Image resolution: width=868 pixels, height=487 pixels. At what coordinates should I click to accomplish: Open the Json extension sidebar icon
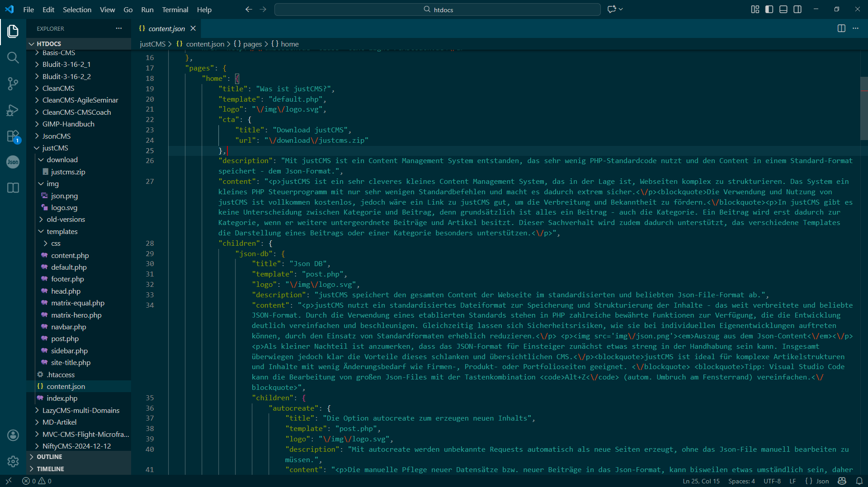[13, 162]
